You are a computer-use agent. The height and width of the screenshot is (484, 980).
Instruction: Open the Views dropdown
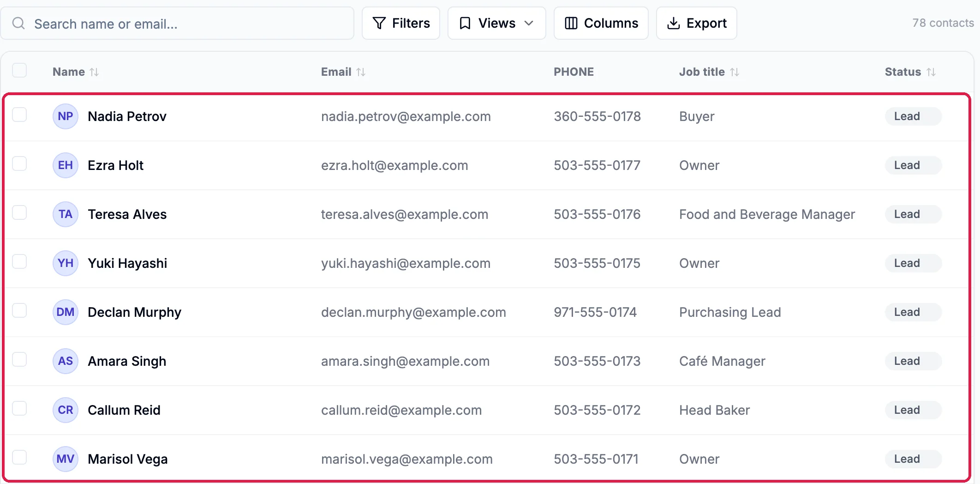tap(496, 23)
